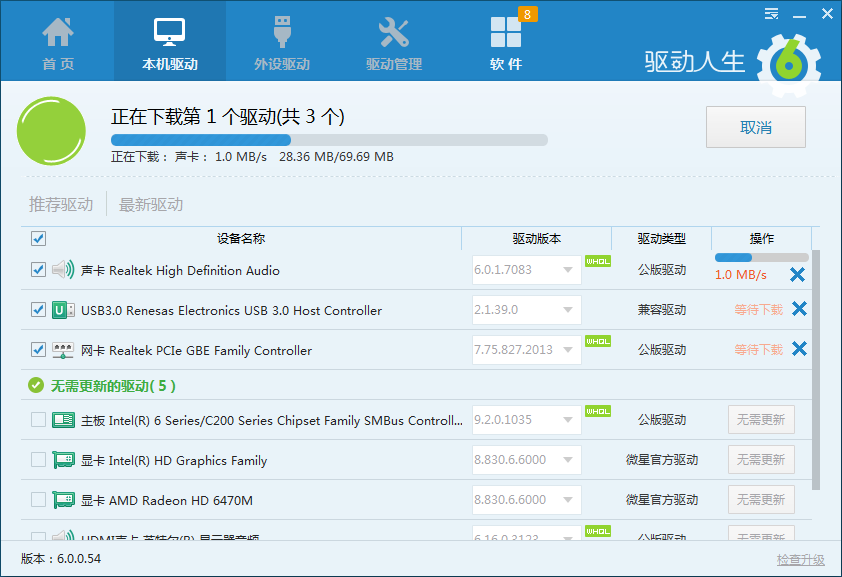The image size is (842, 577).
Task: Cancel the Realtek audio driver download
Action: [798, 275]
